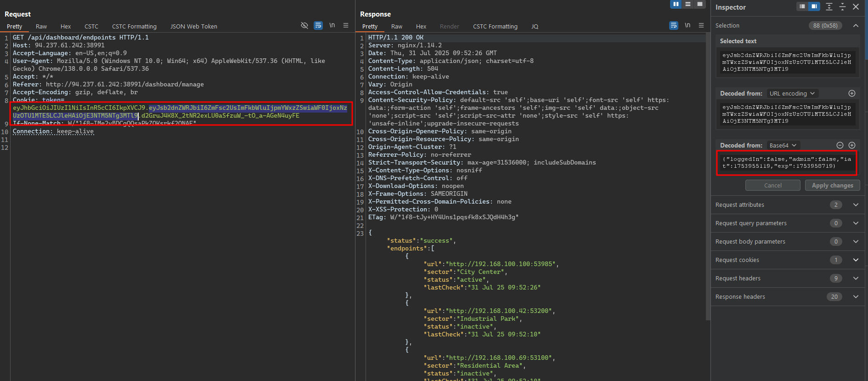Select combined tabbed request/response layout

700,4
